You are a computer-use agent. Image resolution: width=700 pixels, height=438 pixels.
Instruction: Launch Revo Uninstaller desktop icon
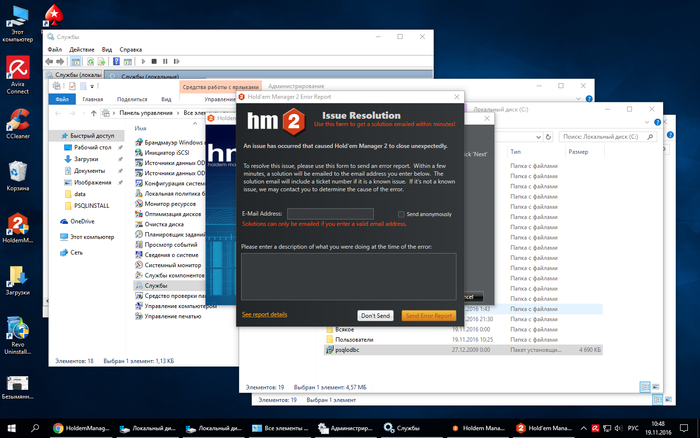pyautogui.click(x=18, y=335)
